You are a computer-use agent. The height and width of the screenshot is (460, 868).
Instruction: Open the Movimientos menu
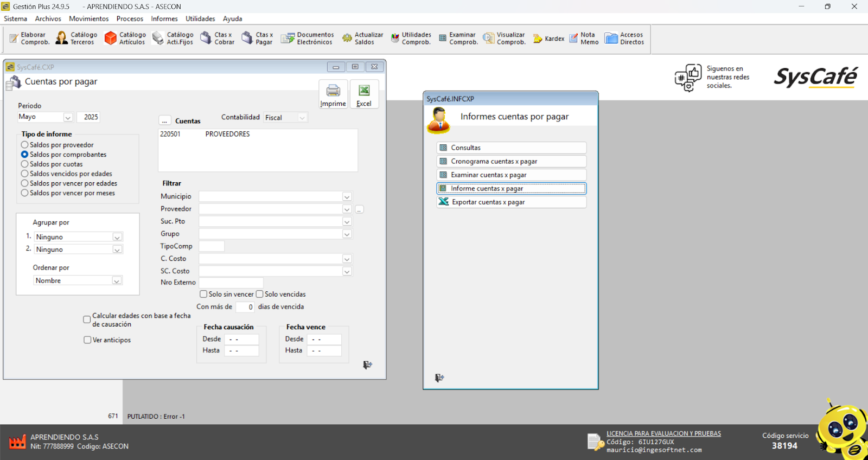[88, 18]
